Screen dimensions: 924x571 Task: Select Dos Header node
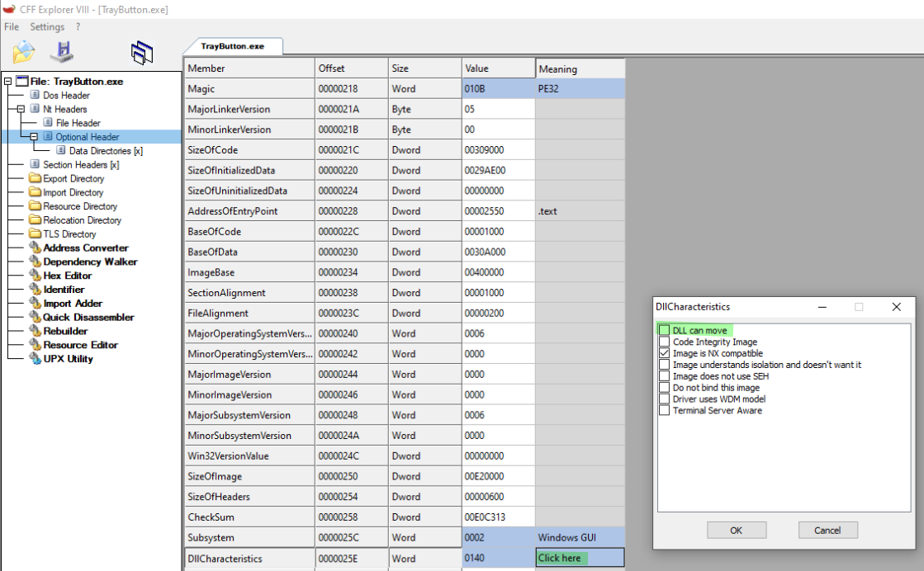tap(66, 96)
